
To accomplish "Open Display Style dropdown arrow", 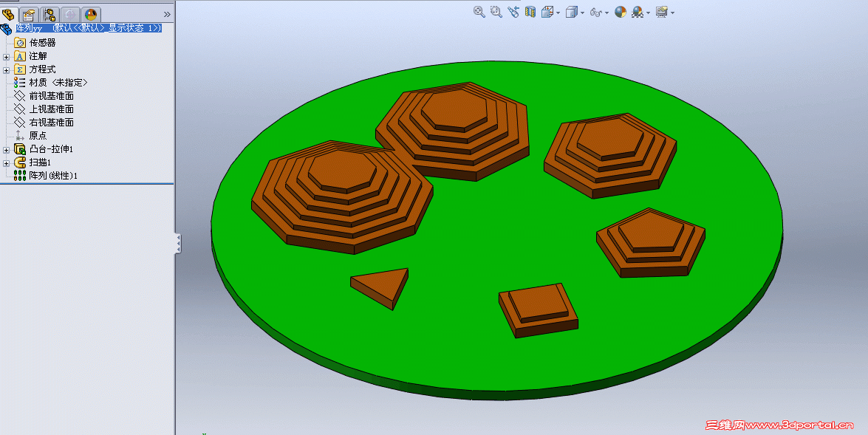I will 582,13.
